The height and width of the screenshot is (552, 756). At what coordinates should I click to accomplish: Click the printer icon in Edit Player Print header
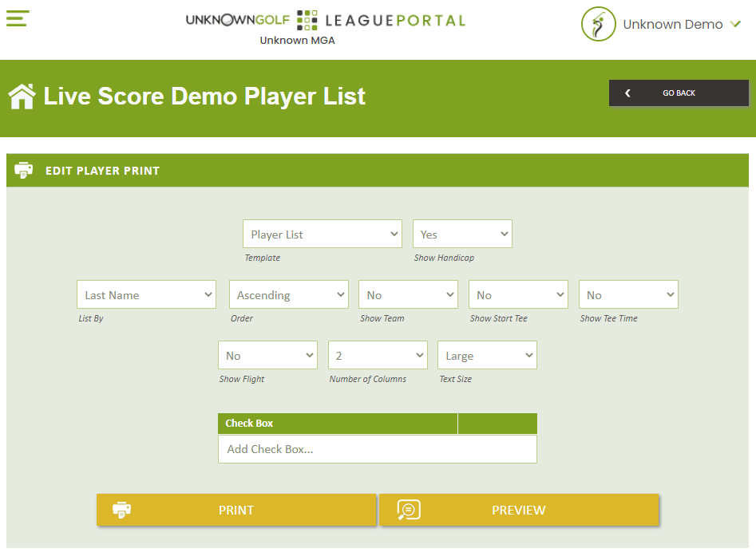pyautogui.click(x=24, y=170)
